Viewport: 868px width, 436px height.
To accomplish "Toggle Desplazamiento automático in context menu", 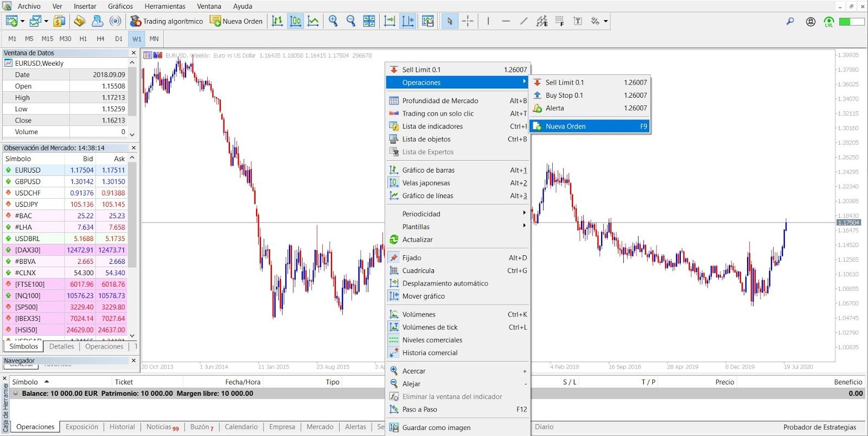I will (x=445, y=283).
